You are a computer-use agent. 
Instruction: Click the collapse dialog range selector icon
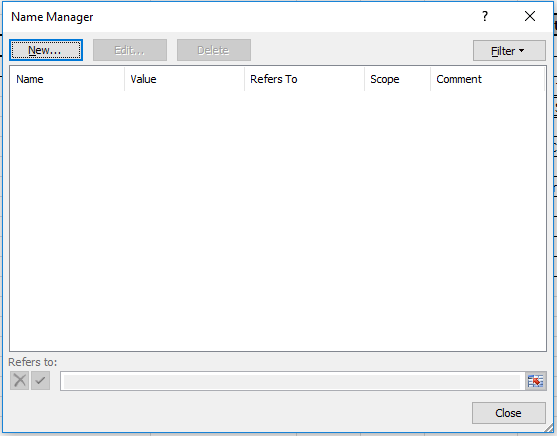(x=535, y=381)
